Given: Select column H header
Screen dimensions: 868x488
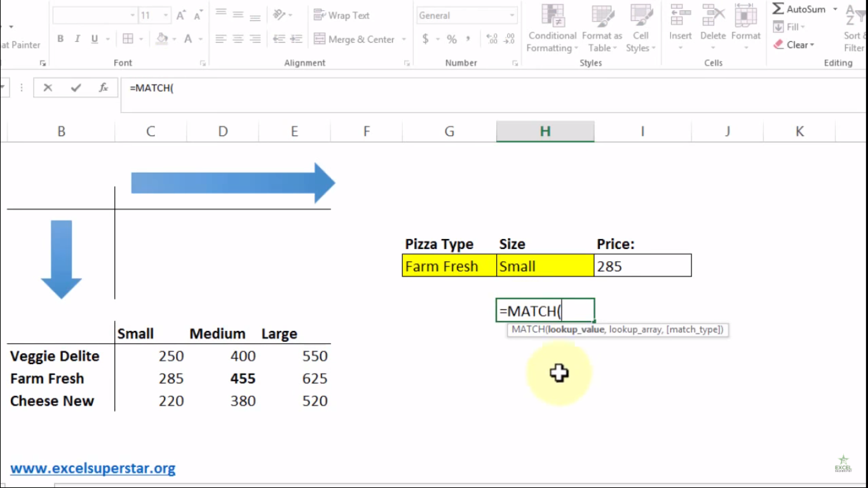Looking at the screenshot, I should 545,131.
